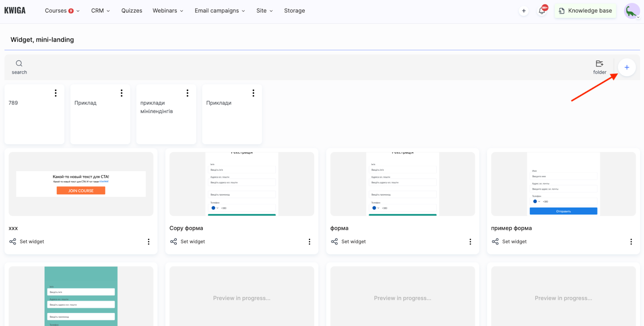Click the search magnifier icon
The width and height of the screenshot is (644, 326).
pos(19,64)
